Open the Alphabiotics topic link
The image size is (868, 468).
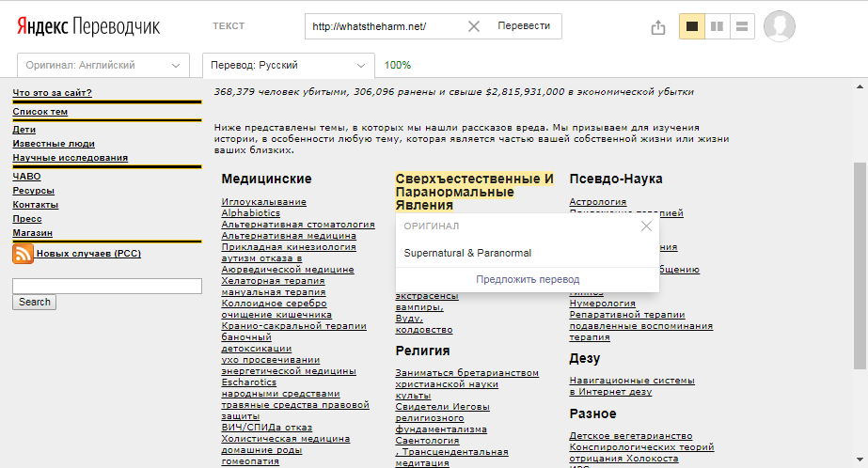click(251, 213)
